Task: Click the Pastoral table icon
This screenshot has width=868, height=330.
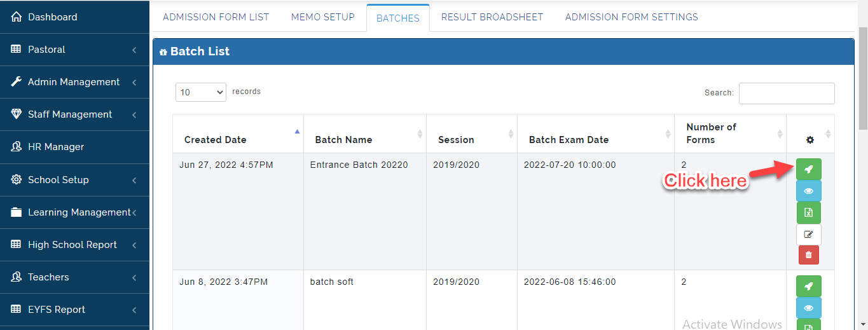Action: 17,50
